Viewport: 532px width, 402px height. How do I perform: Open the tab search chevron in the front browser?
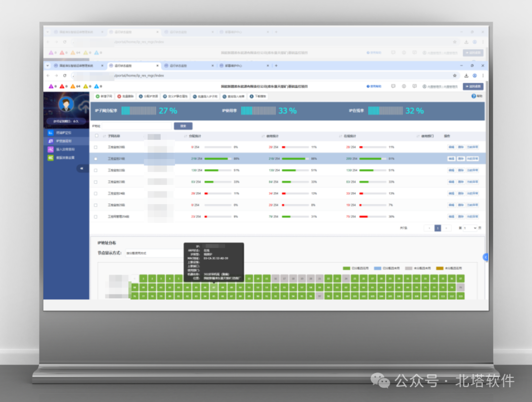click(x=47, y=66)
